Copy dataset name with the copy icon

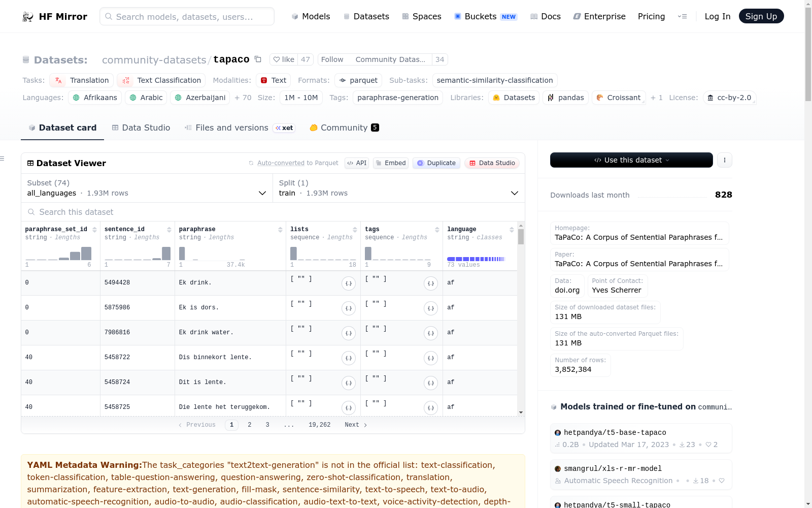[x=258, y=59]
